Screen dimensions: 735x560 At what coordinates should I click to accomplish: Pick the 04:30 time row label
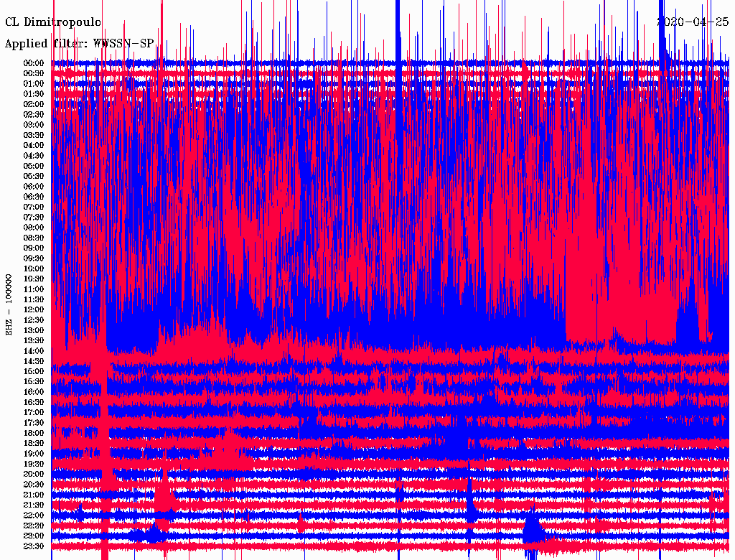click(x=34, y=156)
